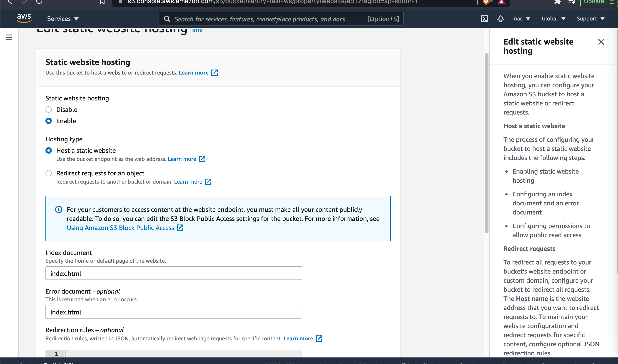Image resolution: width=618 pixels, height=364 pixels.
Task: Open the Support menu
Action: [x=591, y=18]
